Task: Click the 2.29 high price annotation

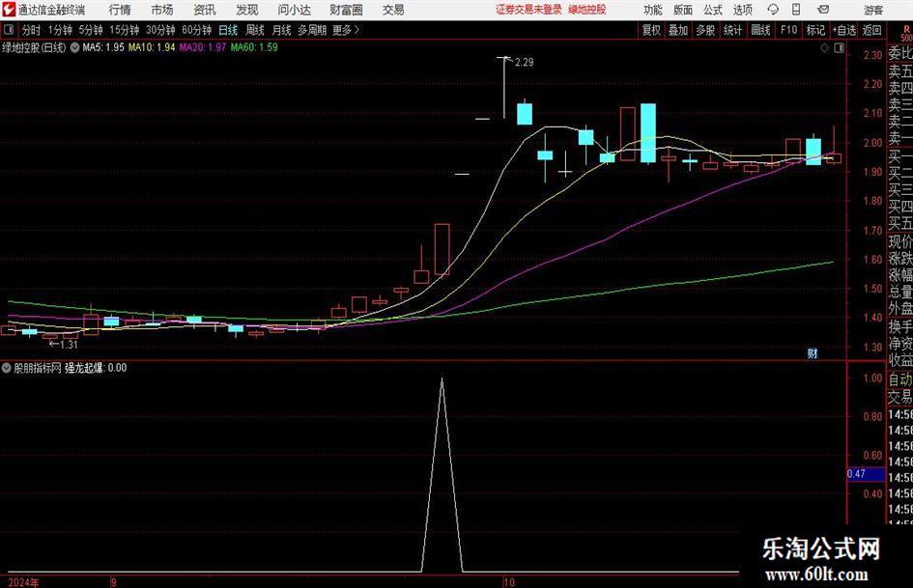Action: (524, 63)
